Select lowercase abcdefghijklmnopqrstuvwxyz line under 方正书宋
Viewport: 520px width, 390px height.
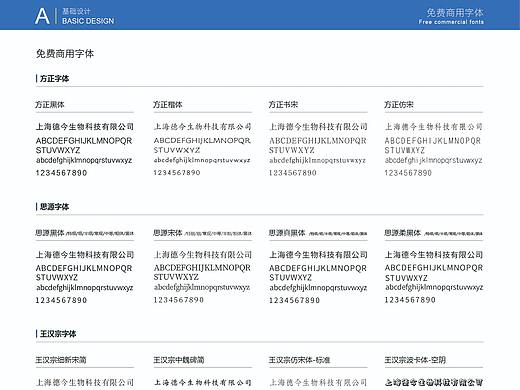click(317, 160)
